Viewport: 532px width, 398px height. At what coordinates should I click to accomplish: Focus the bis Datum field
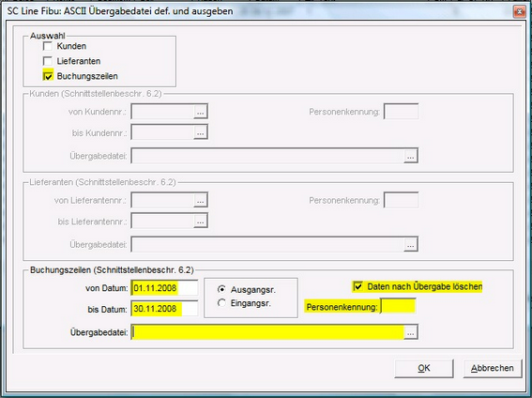click(x=164, y=309)
